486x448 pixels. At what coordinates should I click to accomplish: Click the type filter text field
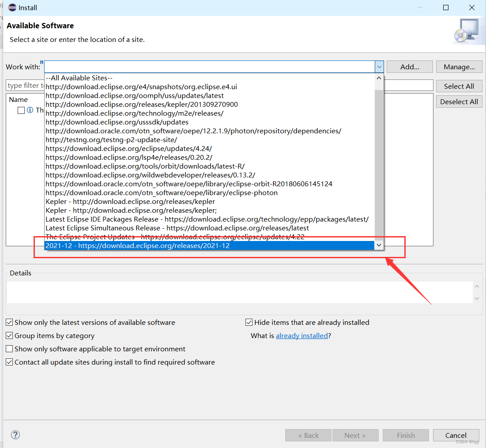[24, 85]
